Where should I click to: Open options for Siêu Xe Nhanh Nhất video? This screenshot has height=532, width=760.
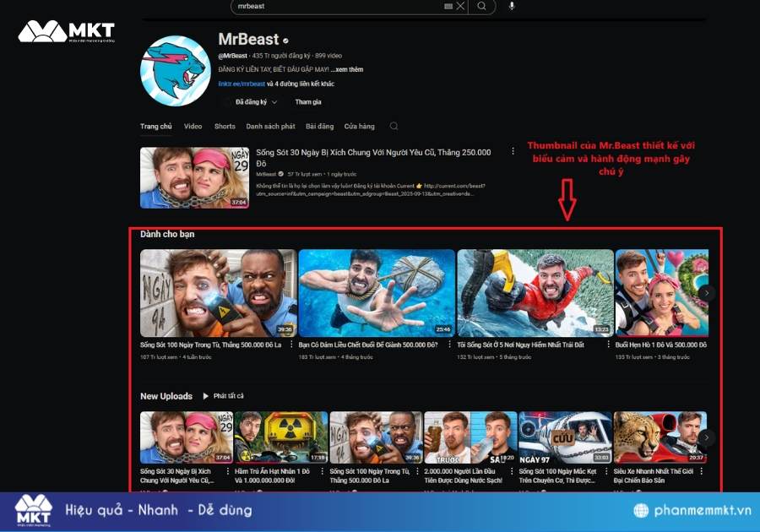[x=702, y=471]
